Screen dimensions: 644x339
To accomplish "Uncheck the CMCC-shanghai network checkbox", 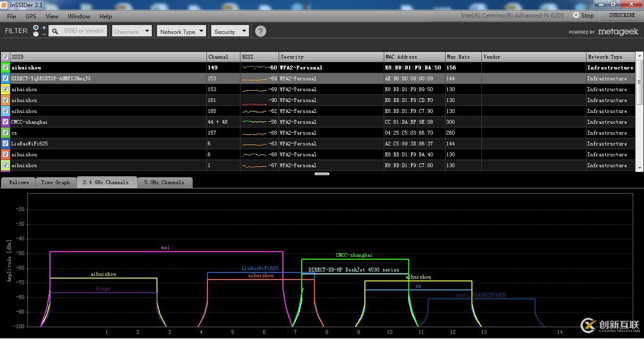I will coord(5,122).
